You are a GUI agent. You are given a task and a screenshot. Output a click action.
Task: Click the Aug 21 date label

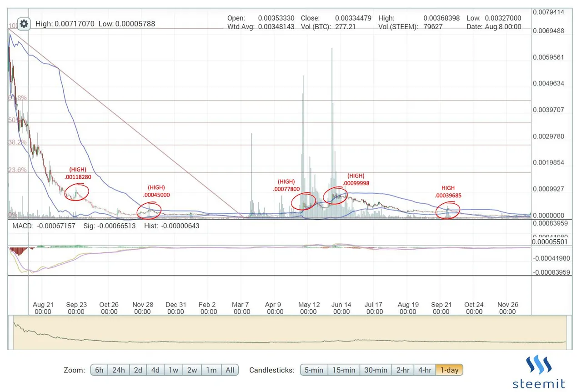(x=43, y=308)
